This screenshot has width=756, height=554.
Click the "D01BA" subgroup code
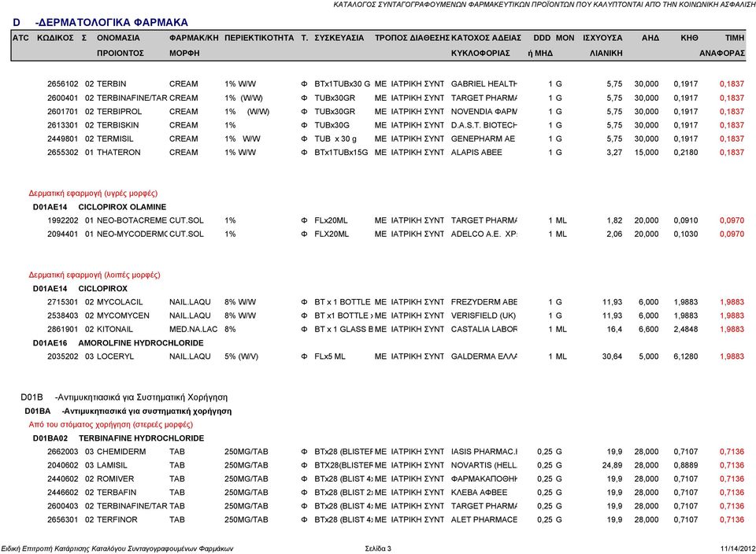click(x=38, y=412)
